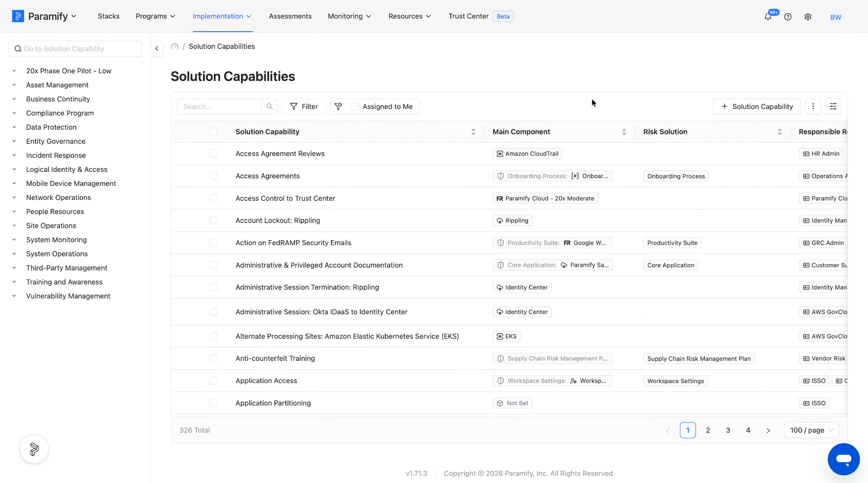Viewport: 868px width, 483px height.
Task: Open the three-dot more options menu
Action: [x=813, y=107]
